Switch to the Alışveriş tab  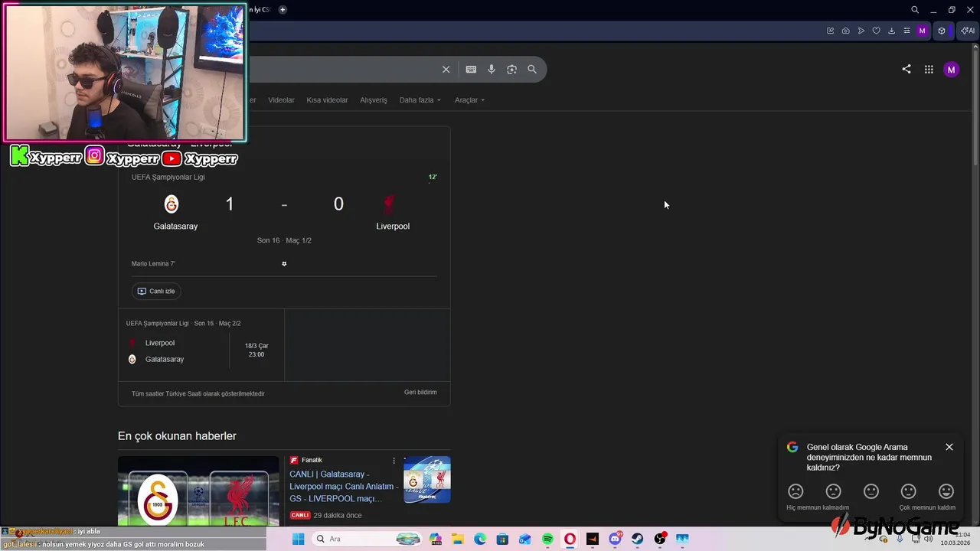(x=374, y=100)
